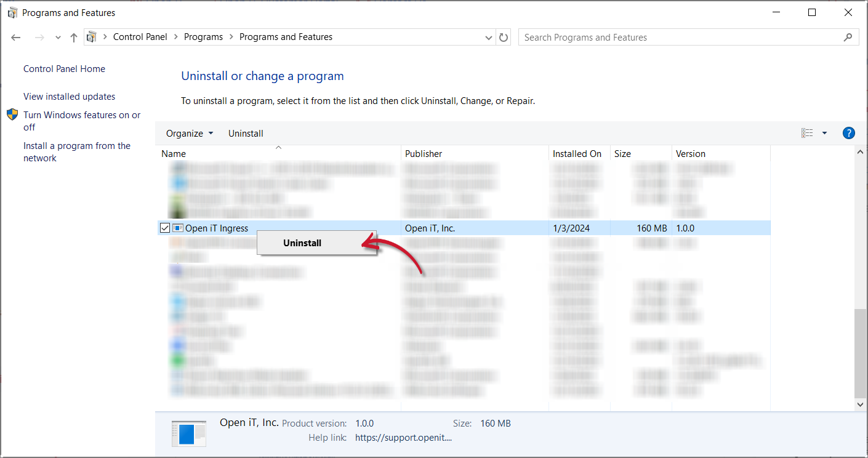Click the Open iT Ingress program icon
Image resolution: width=868 pixels, height=458 pixels.
(x=179, y=228)
